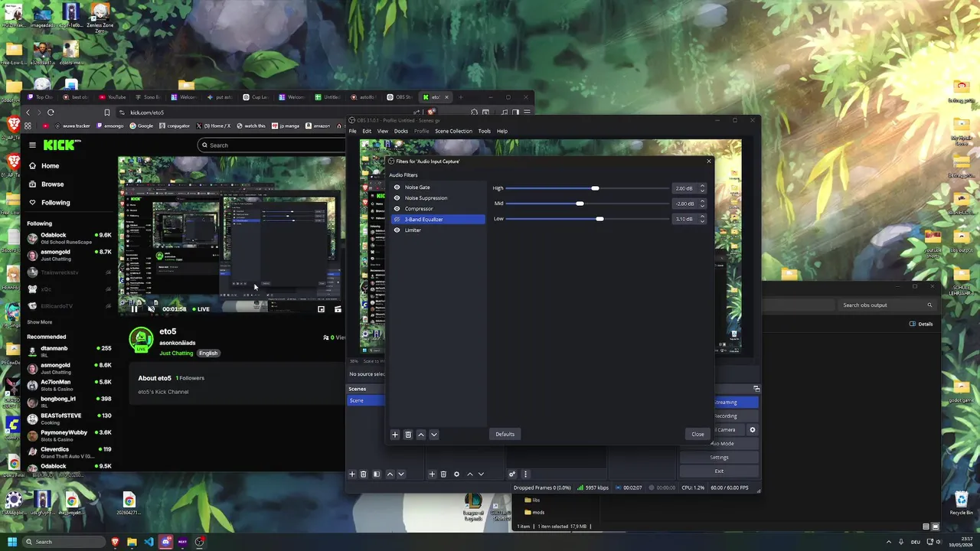Click the Mid band slider handle
The height and width of the screenshot is (551, 980).
coord(580,204)
